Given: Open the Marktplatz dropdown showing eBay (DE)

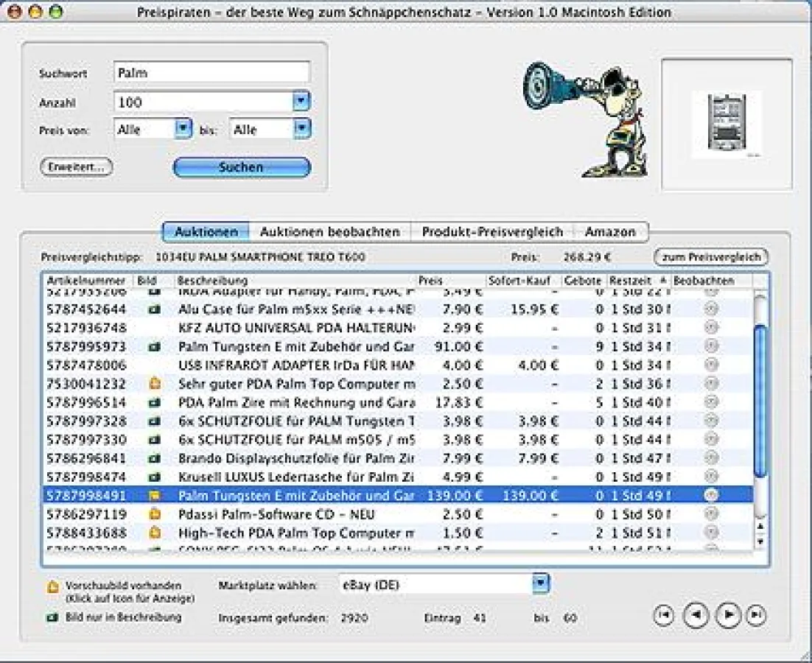Looking at the screenshot, I should (x=541, y=583).
